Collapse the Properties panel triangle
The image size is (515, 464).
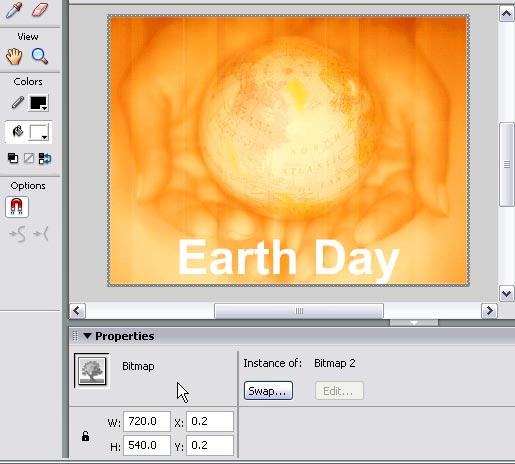click(x=87, y=336)
